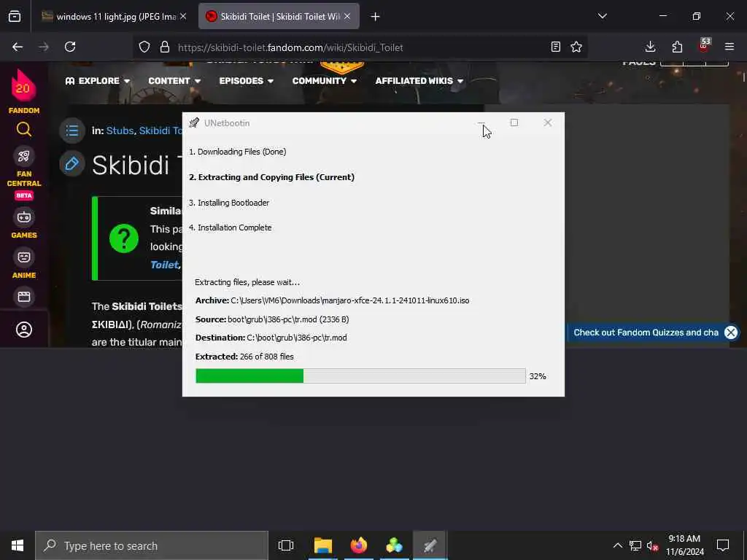Click the URL address bar
The height and width of the screenshot is (560, 747).
(360, 47)
